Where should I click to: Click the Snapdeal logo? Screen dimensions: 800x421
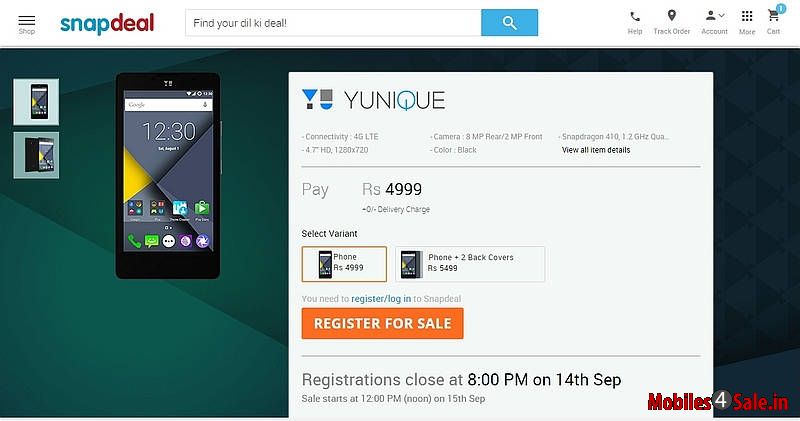[x=107, y=23]
